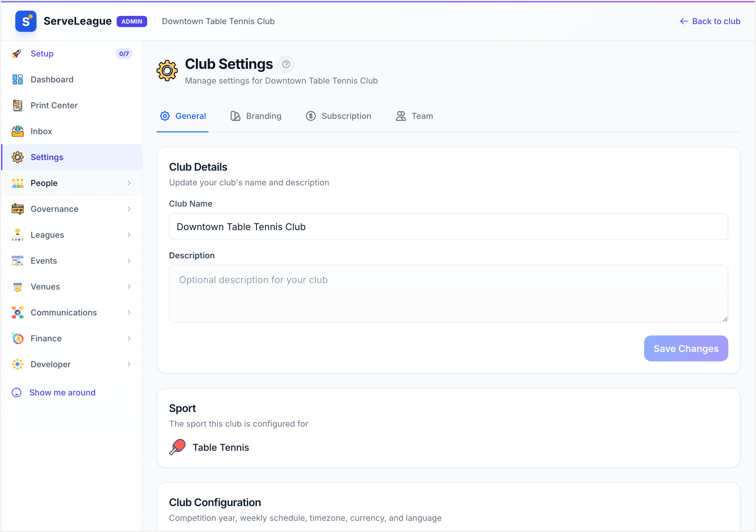This screenshot has height=532, width=756.
Task: Click the Leagues trophy icon
Action: click(17, 235)
